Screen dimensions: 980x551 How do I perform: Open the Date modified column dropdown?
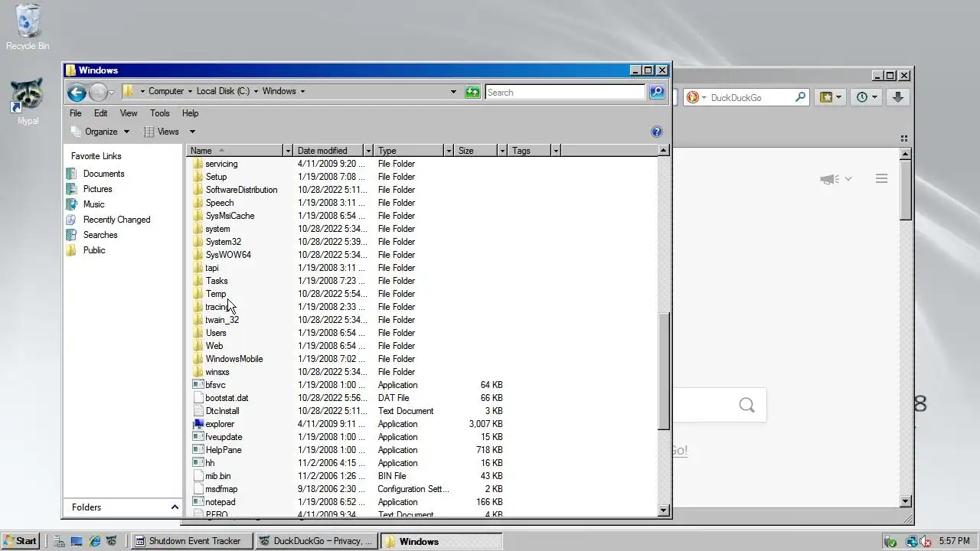pos(368,151)
